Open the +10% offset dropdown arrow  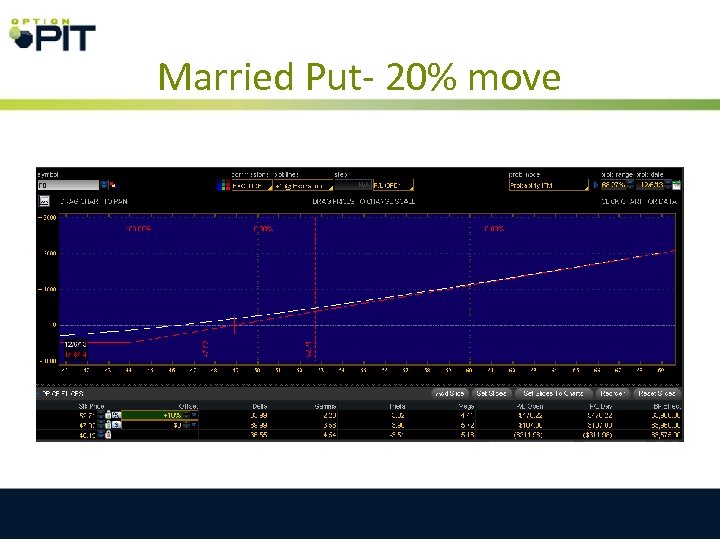(194, 415)
